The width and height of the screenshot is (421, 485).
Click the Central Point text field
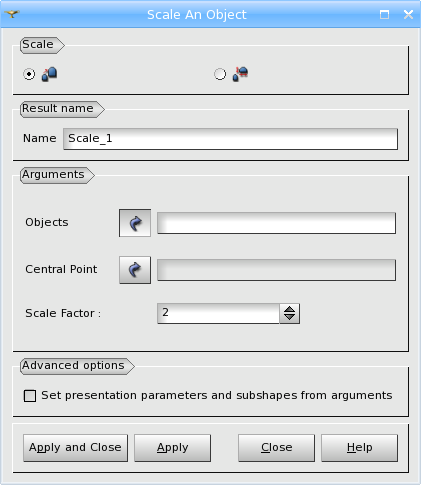click(276, 270)
